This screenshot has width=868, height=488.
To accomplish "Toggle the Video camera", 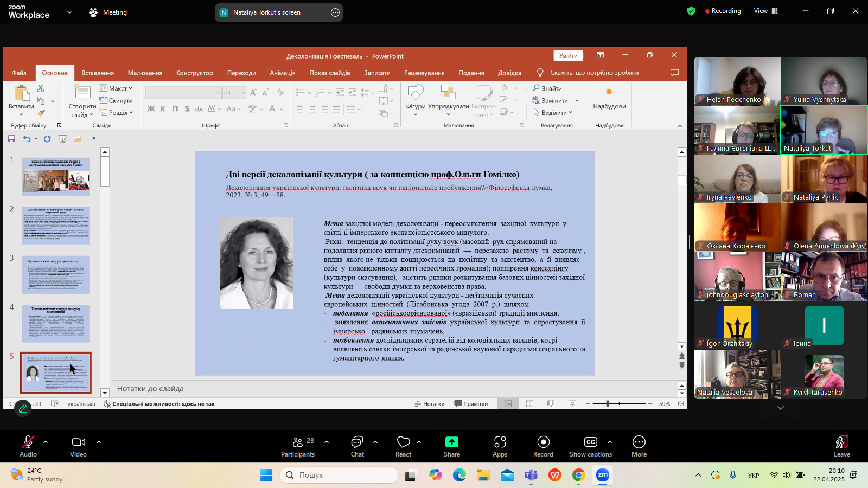I will 79,442.
